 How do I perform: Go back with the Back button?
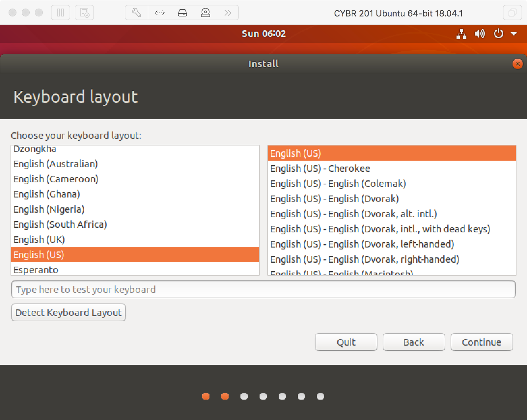click(x=413, y=342)
